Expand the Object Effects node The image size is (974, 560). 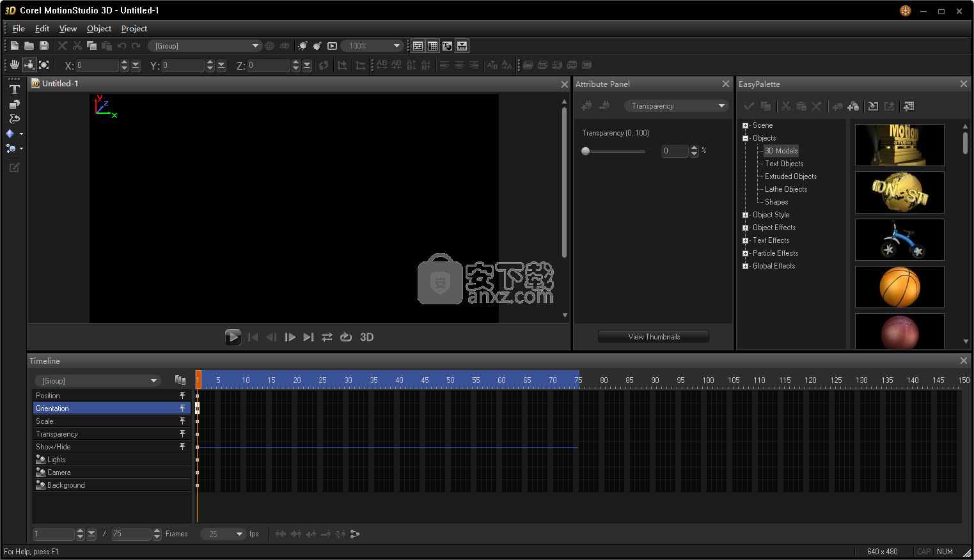pos(745,228)
